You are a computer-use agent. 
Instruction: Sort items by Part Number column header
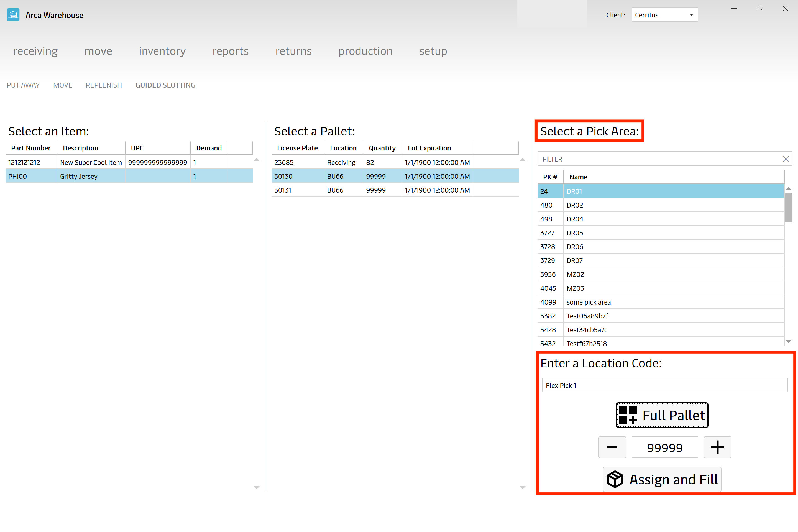tap(31, 148)
